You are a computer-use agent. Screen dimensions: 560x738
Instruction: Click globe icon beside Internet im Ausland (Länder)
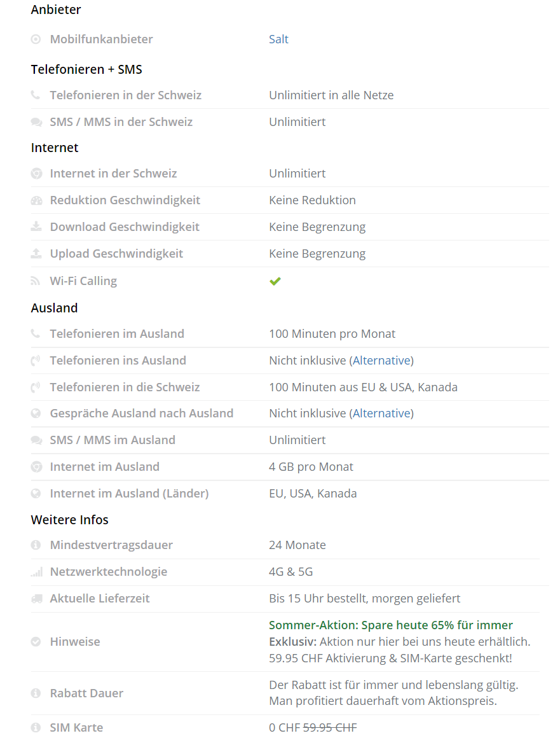click(36, 494)
